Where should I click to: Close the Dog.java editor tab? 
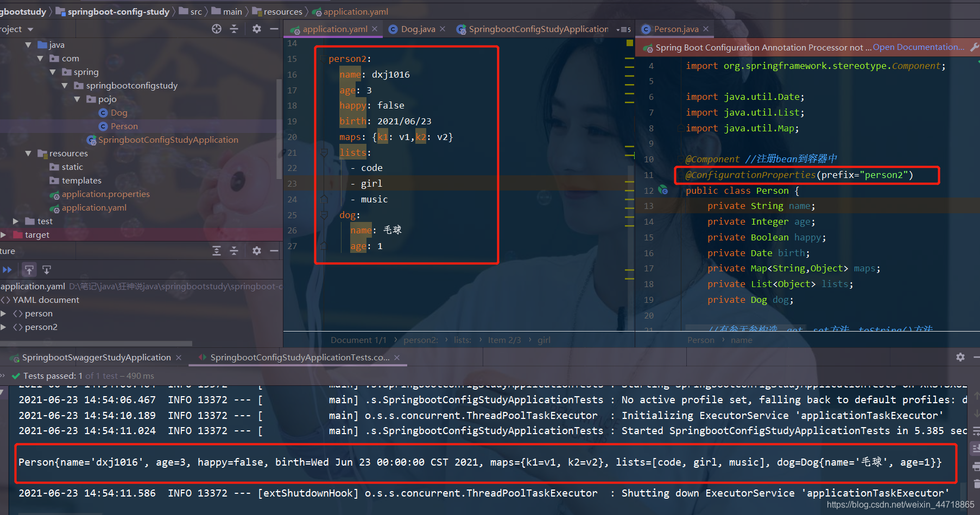[442, 29]
